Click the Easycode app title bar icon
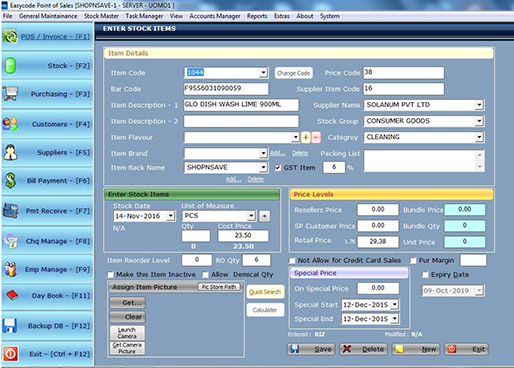Screen dimensions: 514x368 4,5
